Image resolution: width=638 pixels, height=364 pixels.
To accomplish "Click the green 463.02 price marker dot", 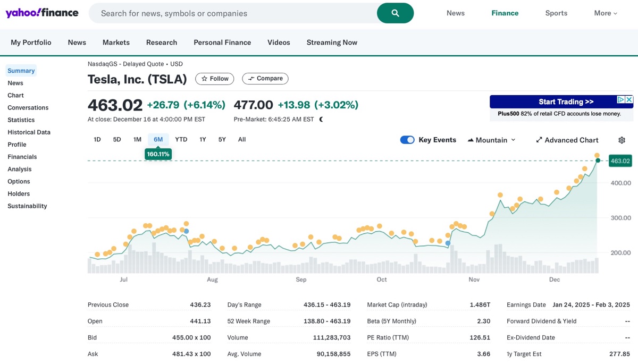I will 598,159.
